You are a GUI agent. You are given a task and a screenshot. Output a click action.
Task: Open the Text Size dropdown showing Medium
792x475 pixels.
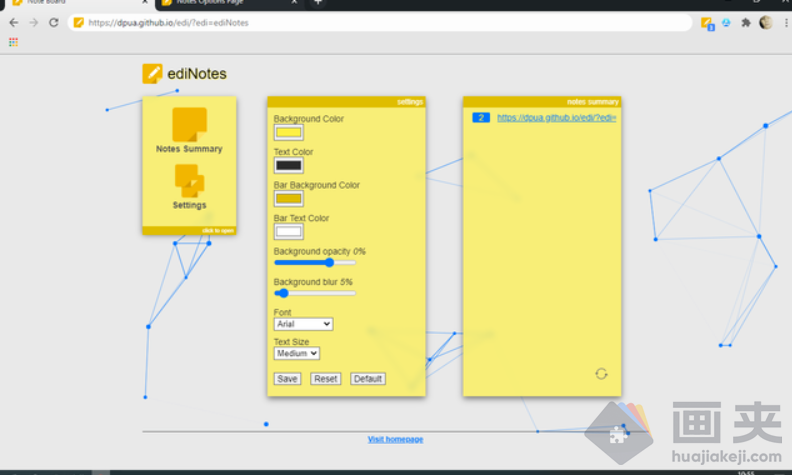296,353
